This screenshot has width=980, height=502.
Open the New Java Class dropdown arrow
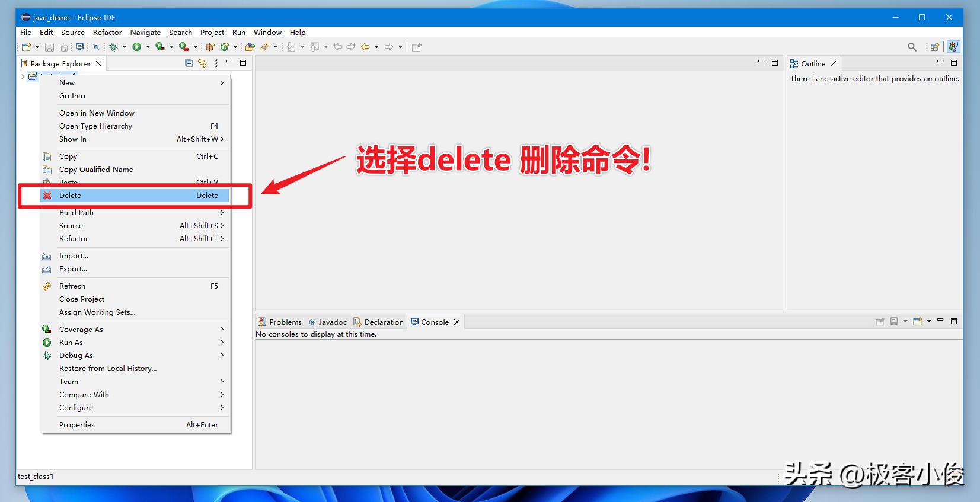point(235,47)
